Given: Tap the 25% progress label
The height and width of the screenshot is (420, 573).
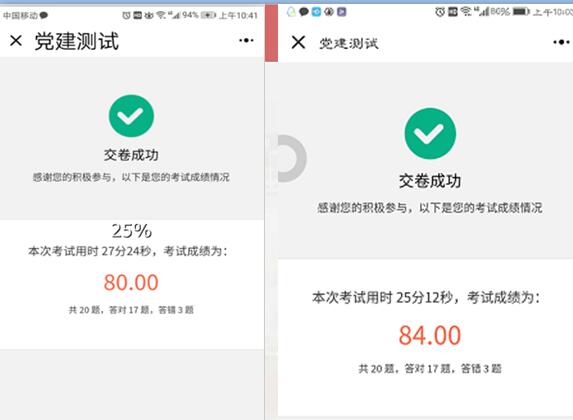Looking at the screenshot, I should (132, 231).
